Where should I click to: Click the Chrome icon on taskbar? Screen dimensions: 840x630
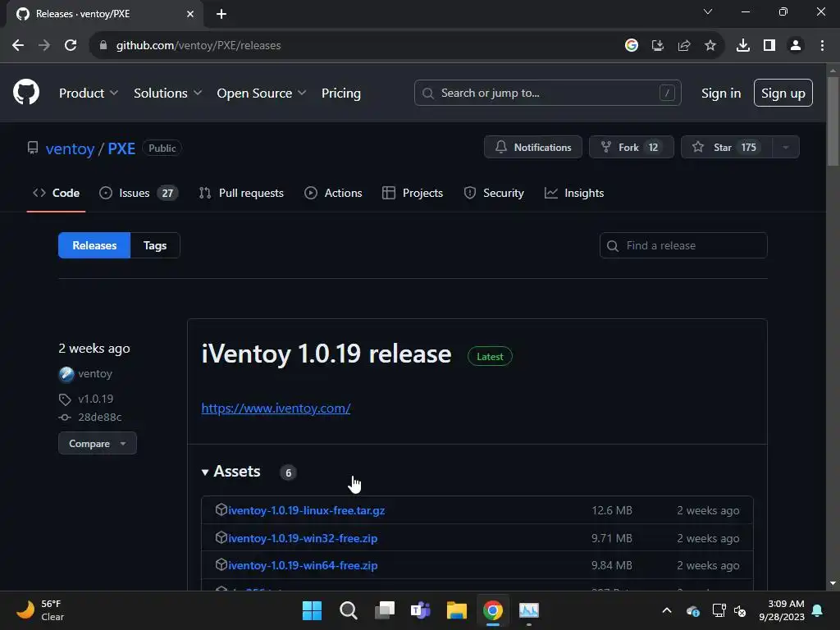493,610
